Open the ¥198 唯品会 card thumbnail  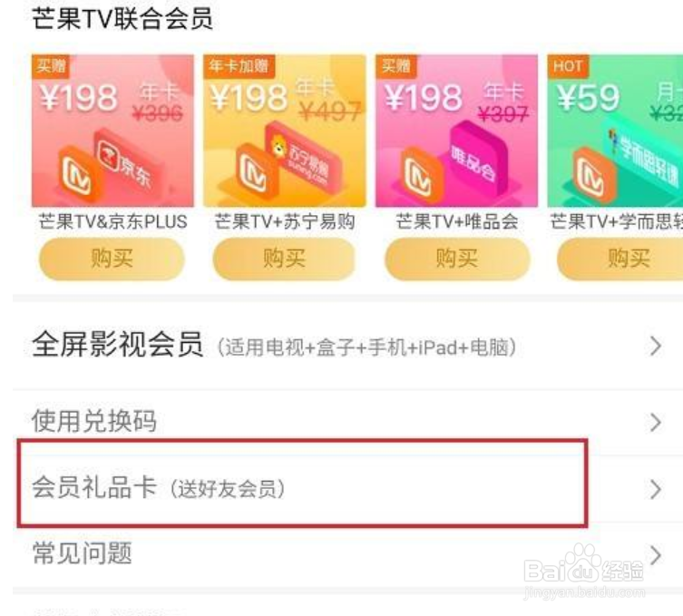coord(456,131)
